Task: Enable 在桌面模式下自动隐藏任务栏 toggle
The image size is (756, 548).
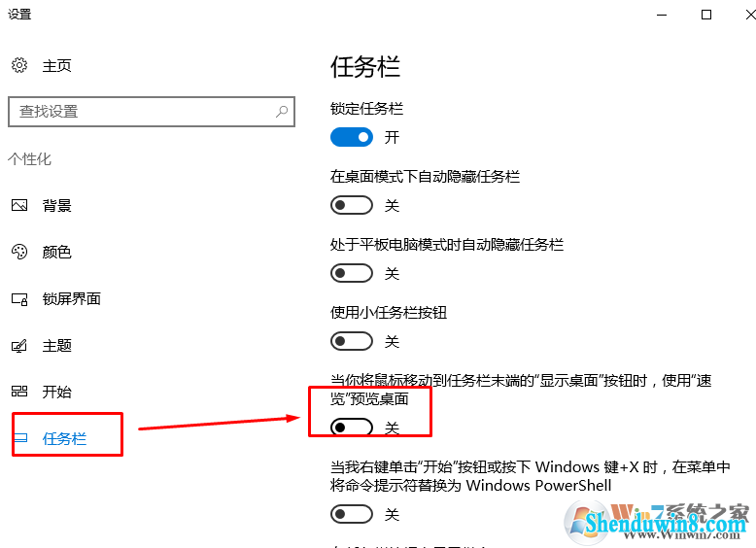Action: pos(352,205)
